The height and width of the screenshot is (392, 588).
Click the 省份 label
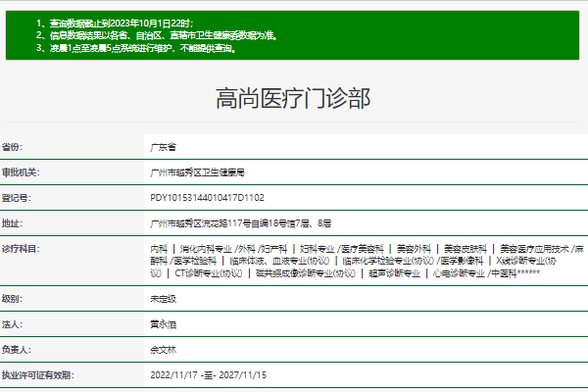(x=12, y=147)
